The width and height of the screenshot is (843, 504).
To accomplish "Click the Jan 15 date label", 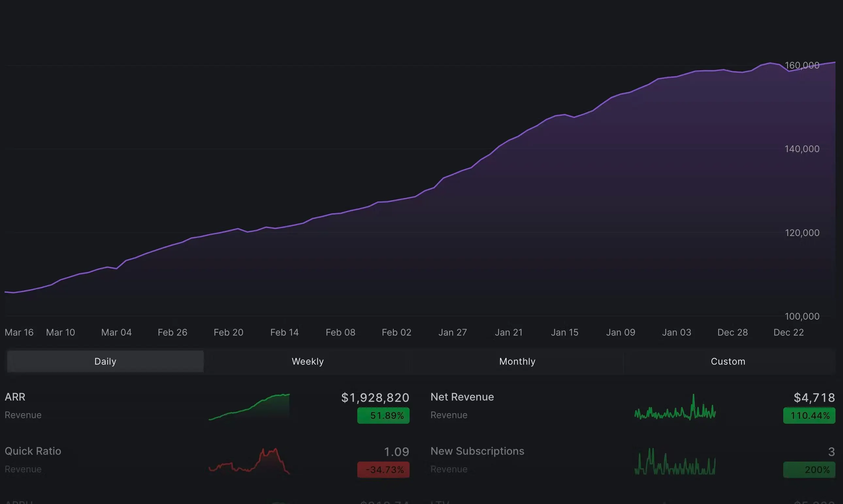I will click(x=564, y=332).
